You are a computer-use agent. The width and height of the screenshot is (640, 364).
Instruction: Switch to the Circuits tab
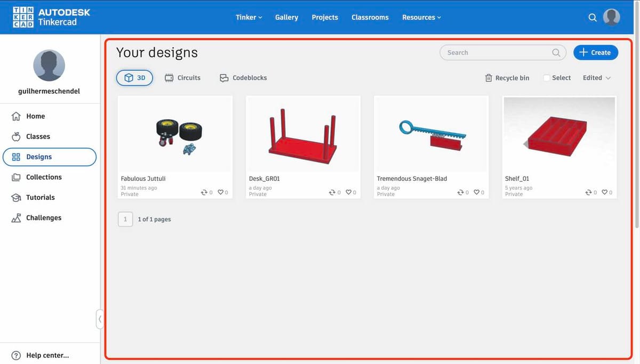pos(182,78)
